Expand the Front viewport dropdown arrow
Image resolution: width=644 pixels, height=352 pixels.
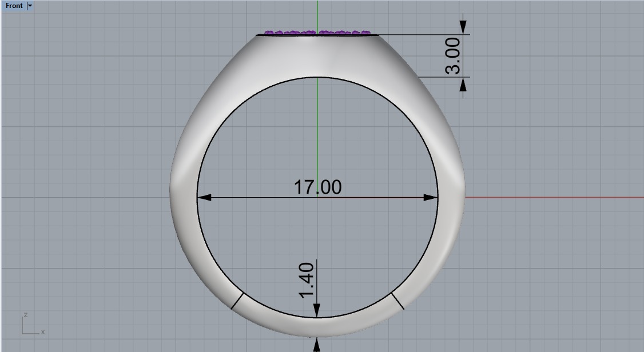tap(30, 6)
